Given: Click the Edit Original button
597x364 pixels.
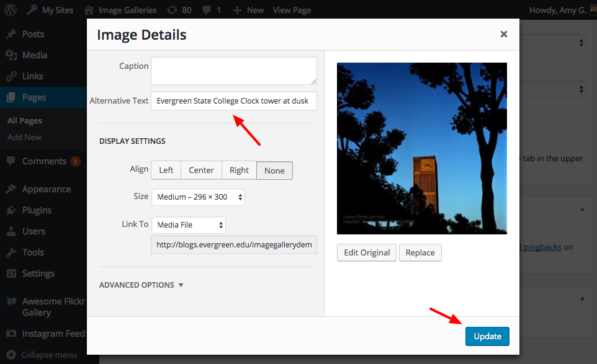Looking at the screenshot, I should coord(367,252).
